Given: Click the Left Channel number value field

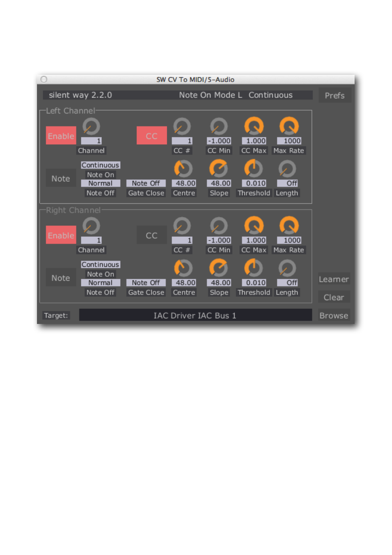Looking at the screenshot, I should click(91, 141).
